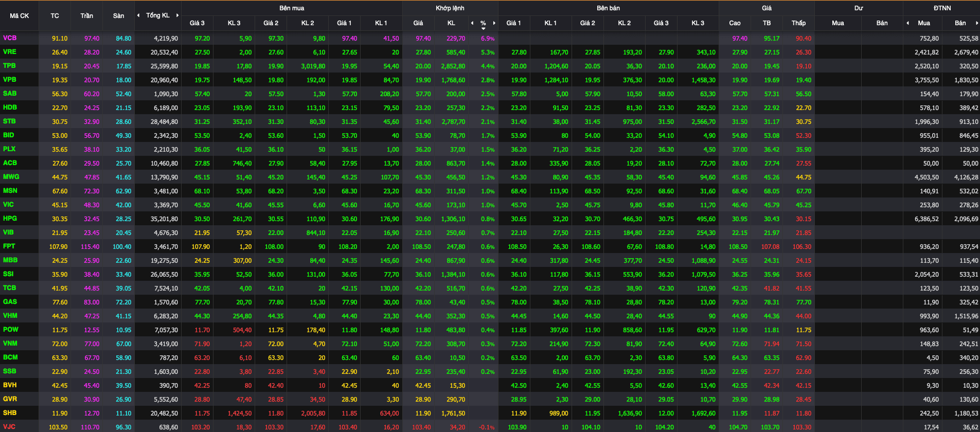980x432 pixels.
Task: Open the SHB stock symbol
Action: [10, 413]
